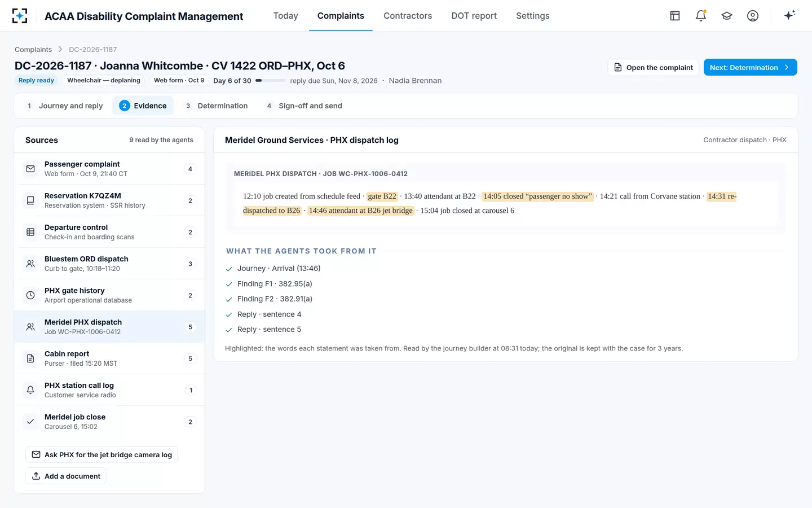The height and width of the screenshot is (508, 812).
Task: Click the Reservation K7QZ4M source icon
Action: (30, 200)
